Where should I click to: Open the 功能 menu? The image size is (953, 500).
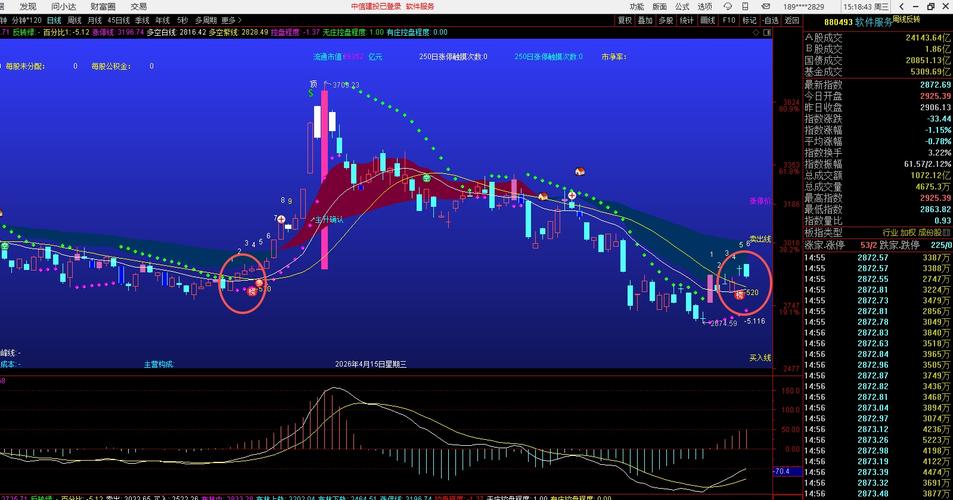tap(636, 6)
